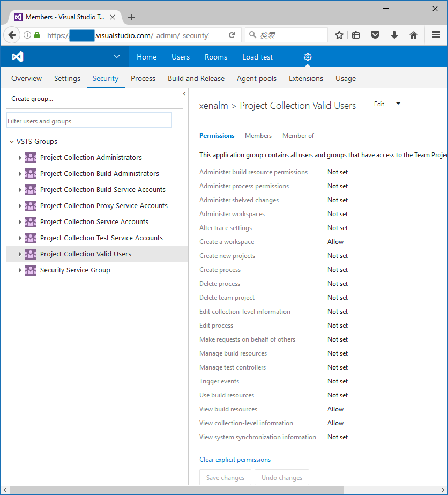Open Users in the top navigation
The width and height of the screenshot is (448, 495).
pos(181,57)
